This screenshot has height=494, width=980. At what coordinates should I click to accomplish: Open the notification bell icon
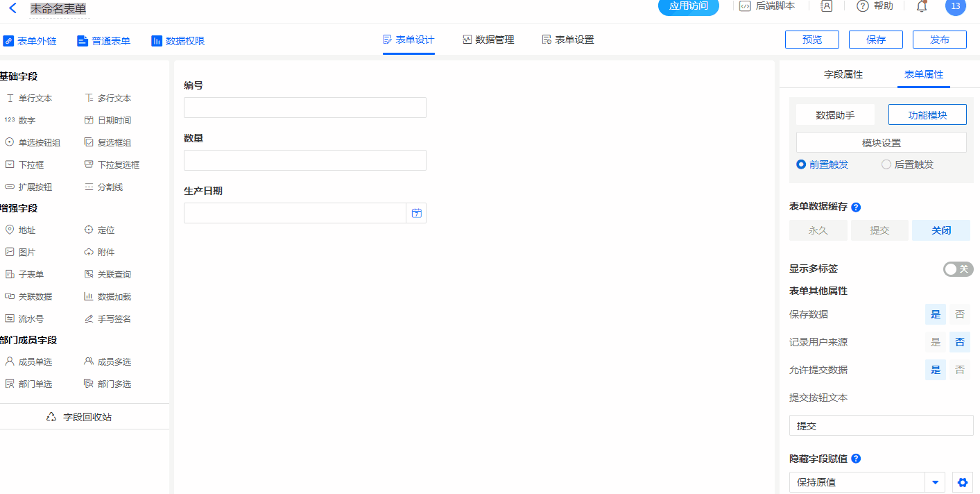[x=921, y=6]
